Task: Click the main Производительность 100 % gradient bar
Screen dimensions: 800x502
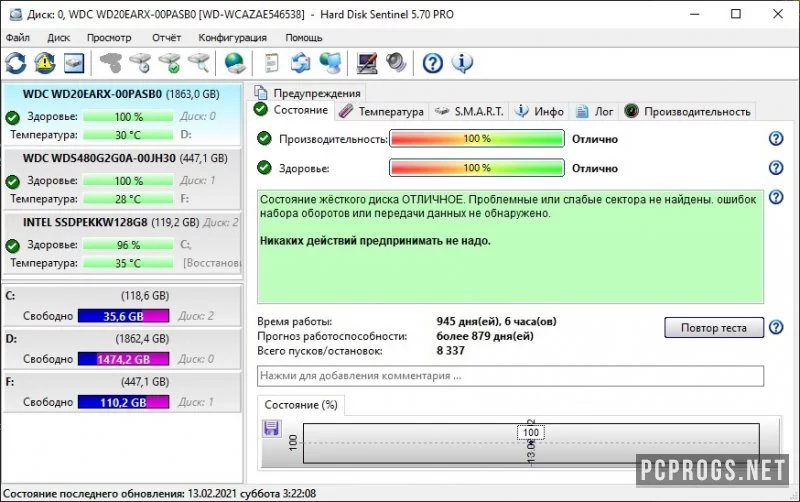Action: [x=477, y=138]
